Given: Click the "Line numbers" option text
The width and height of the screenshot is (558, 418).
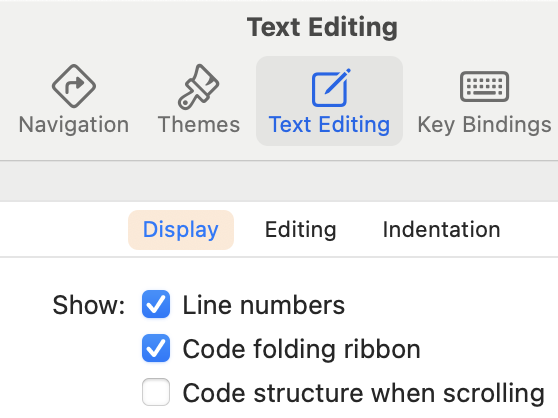Looking at the screenshot, I should (264, 305).
